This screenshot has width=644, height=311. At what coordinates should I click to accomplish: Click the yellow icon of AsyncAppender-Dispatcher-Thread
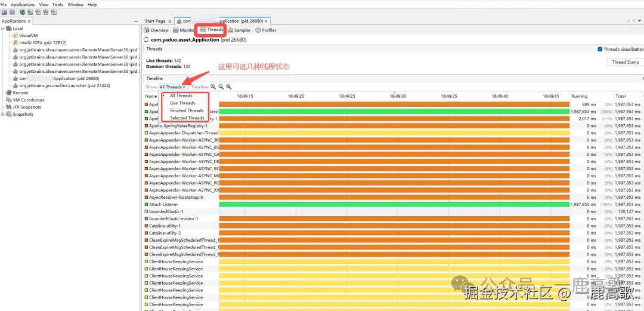[x=146, y=133]
